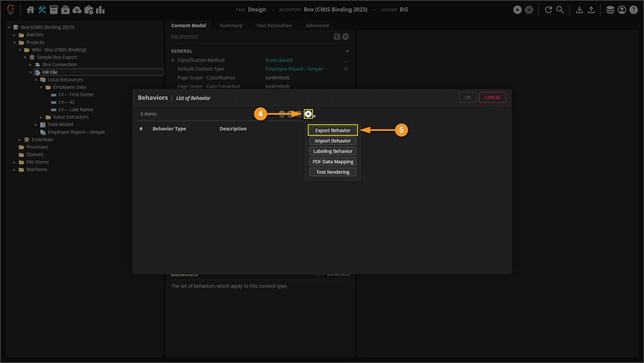Select Employee Report—Simple in the tree
The height and width of the screenshot is (363, 644).
pos(76,132)
